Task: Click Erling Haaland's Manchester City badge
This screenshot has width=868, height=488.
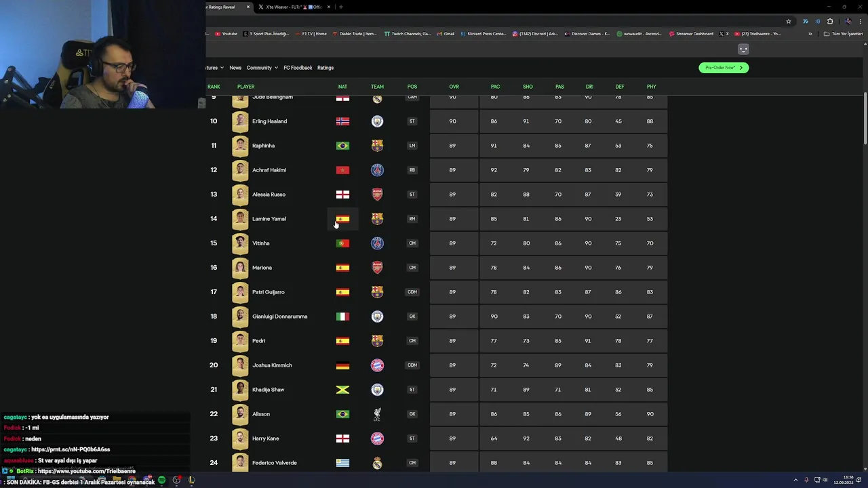Action: [x=377, y=121]
